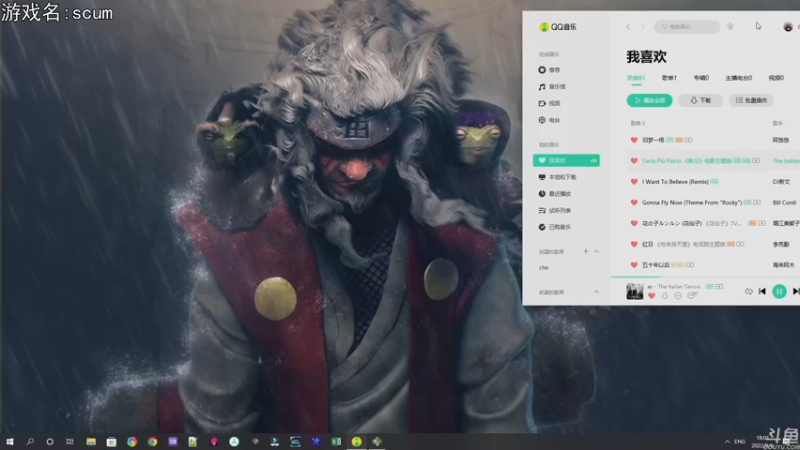Toggle heart on I Want To Believe (Remix)
The width and height of the screenshot is (800, 450).
click(634, 182)
